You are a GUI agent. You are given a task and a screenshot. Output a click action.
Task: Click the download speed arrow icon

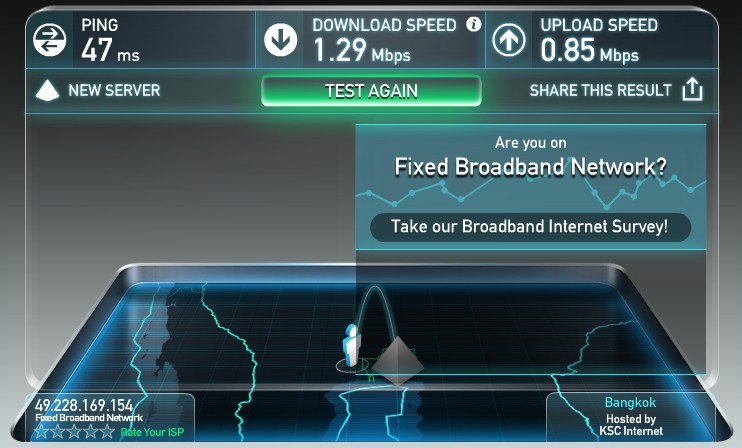tap(281, 40)
